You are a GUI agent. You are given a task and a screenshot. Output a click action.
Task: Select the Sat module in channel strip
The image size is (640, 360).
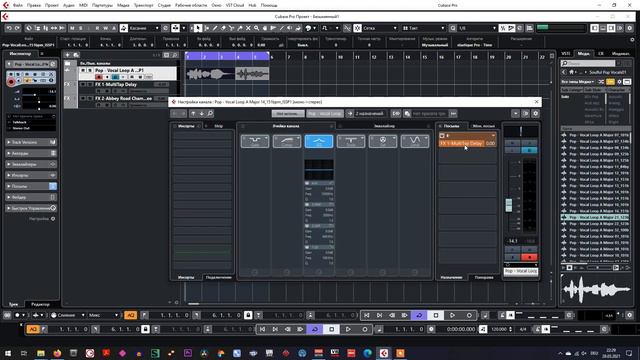(x=382, y=141)
